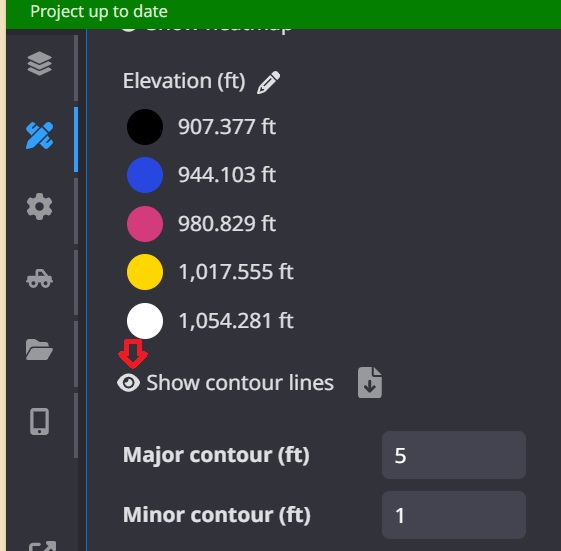The height and width of the screenshot is (551, 561).
Task: Focus the Major contour (ft) field
Action: pos(454,455)
